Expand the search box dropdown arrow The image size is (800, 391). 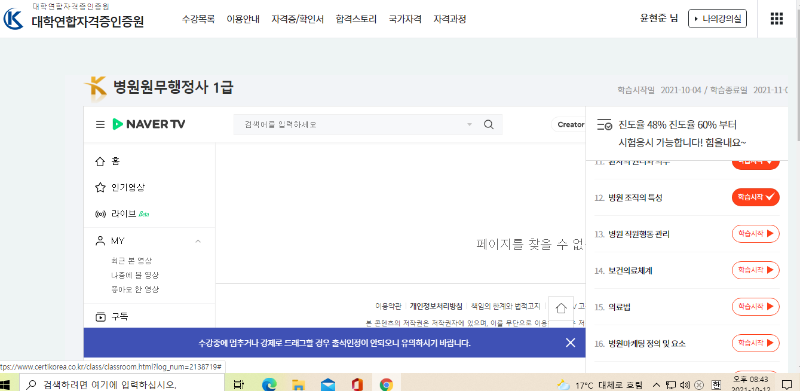pos(469,125)
